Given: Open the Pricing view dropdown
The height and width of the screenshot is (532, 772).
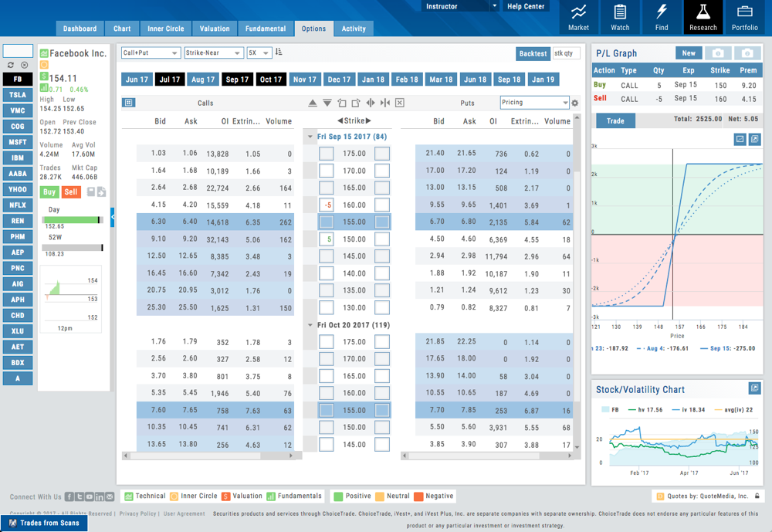Looking at the screenshot, I should click(535, 103).
